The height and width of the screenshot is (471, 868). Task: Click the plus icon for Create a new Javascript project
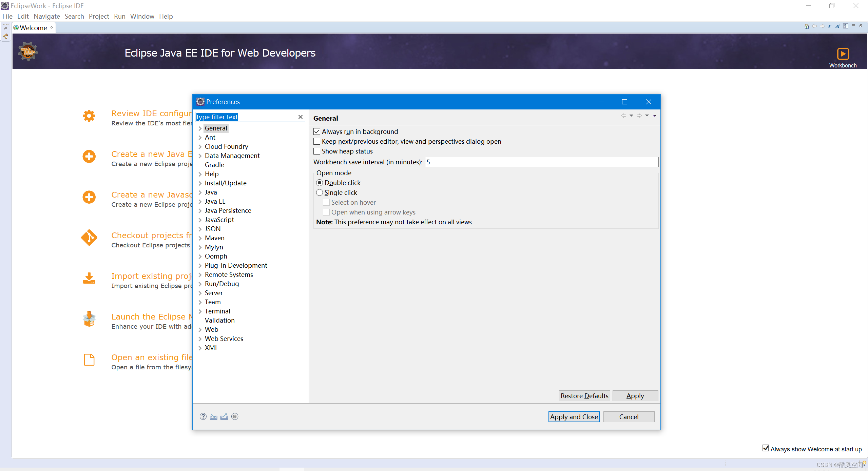click(89, 197)
